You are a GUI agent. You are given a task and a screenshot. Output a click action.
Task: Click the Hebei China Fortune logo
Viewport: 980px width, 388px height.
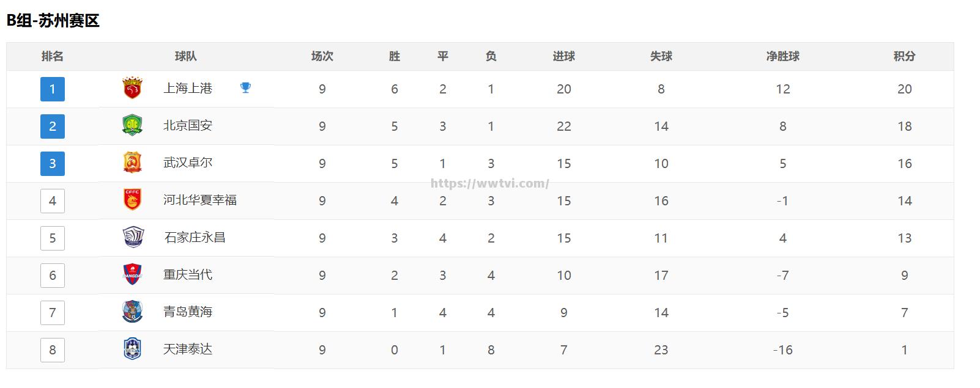click(132, 200)
